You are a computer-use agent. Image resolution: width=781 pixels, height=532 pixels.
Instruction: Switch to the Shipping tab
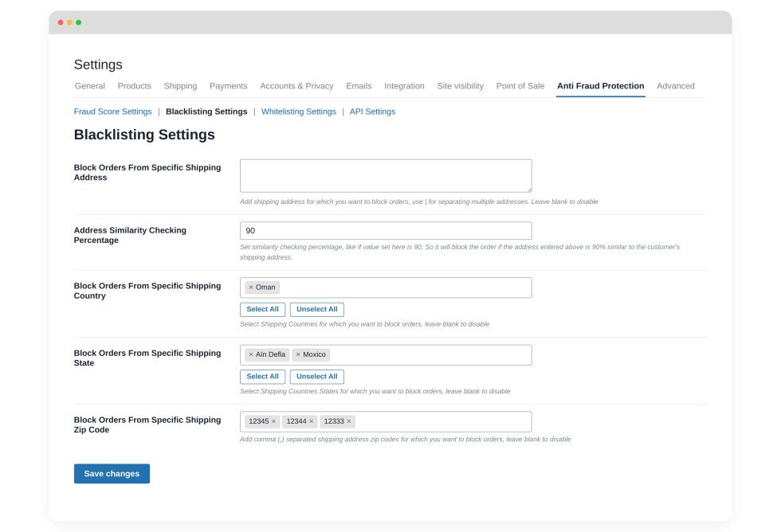[180, 86]
